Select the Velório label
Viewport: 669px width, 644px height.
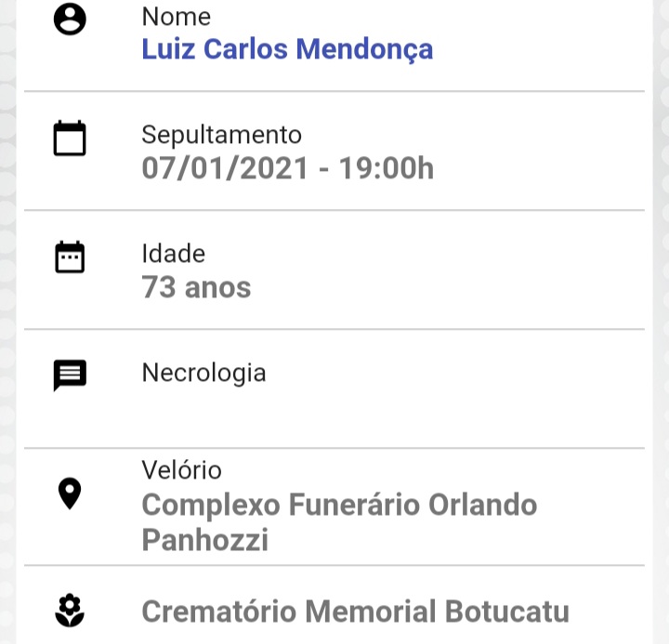pos(181,470)
